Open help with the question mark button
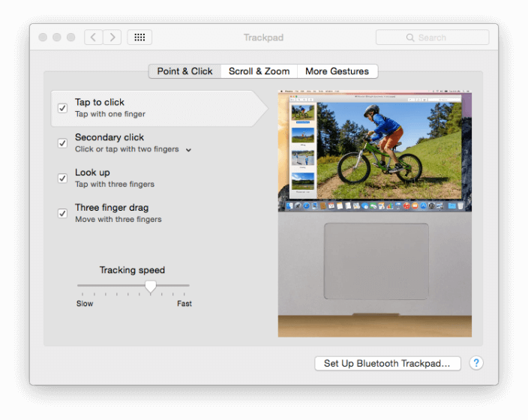 point(476,363)
